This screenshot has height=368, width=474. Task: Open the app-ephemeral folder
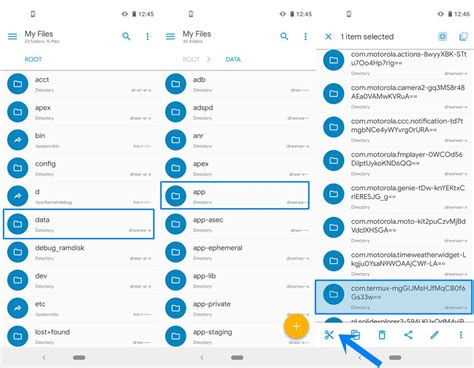click(x=237, y=252)
